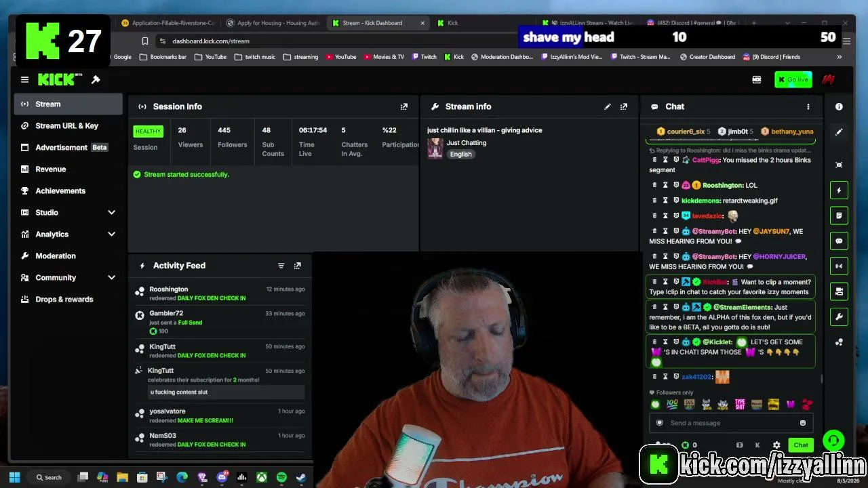Pop out the Session Info panel
This screenshot has height=488, width=868.
(404, 106)
